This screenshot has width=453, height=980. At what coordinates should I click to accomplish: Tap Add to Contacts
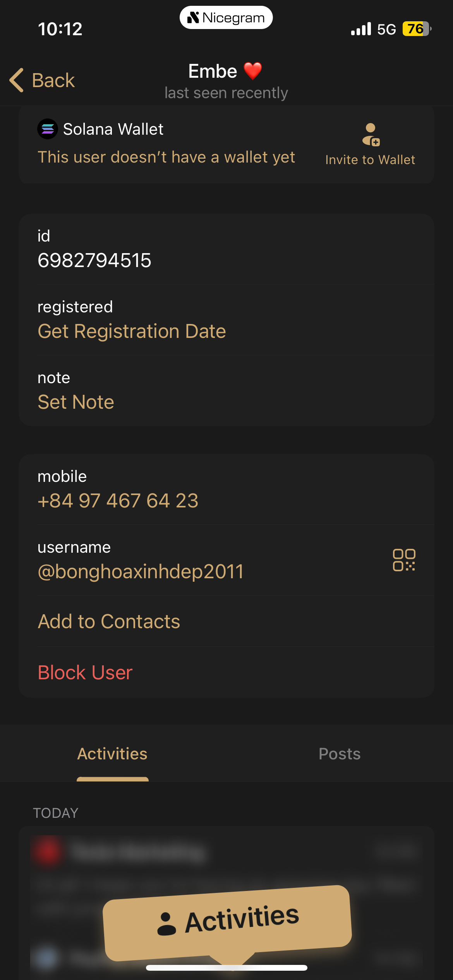(109, 622)
